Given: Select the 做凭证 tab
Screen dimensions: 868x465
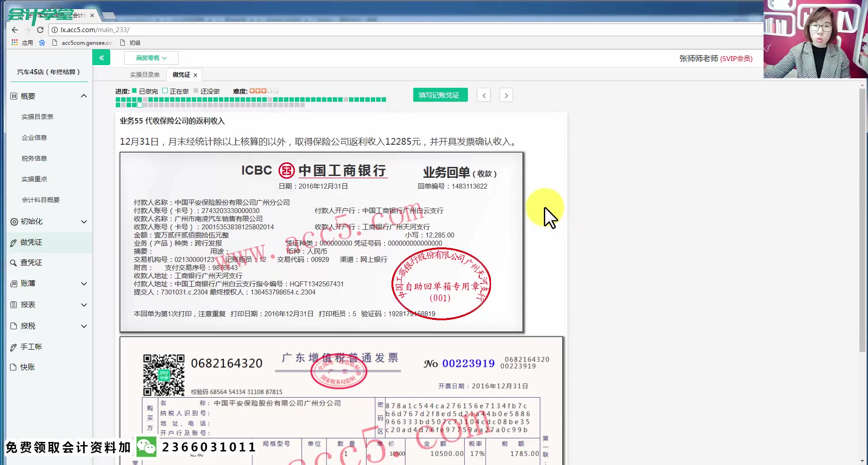Looking at the screenshot, I should point(181,75).
